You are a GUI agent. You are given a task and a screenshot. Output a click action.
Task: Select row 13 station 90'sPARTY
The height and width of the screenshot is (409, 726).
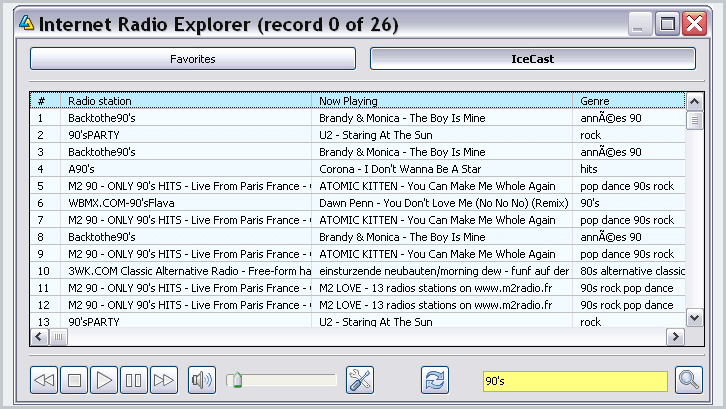tap(357, 321)
